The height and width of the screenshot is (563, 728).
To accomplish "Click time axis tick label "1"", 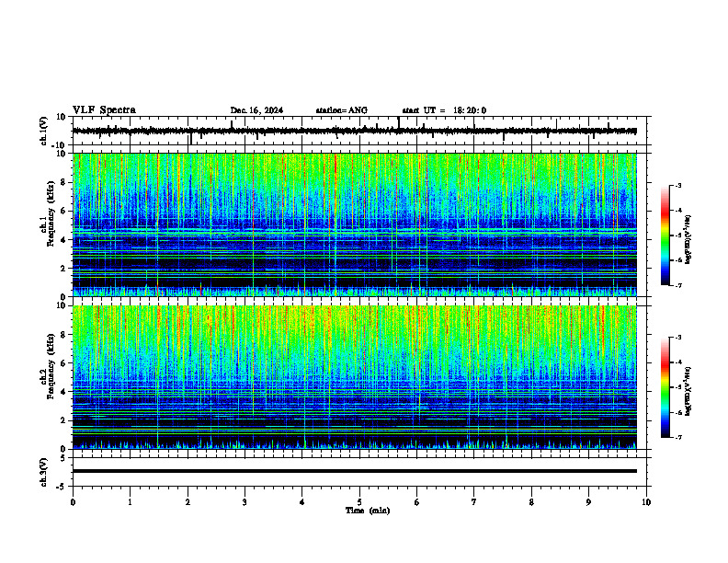I will (x=130, y=502).
